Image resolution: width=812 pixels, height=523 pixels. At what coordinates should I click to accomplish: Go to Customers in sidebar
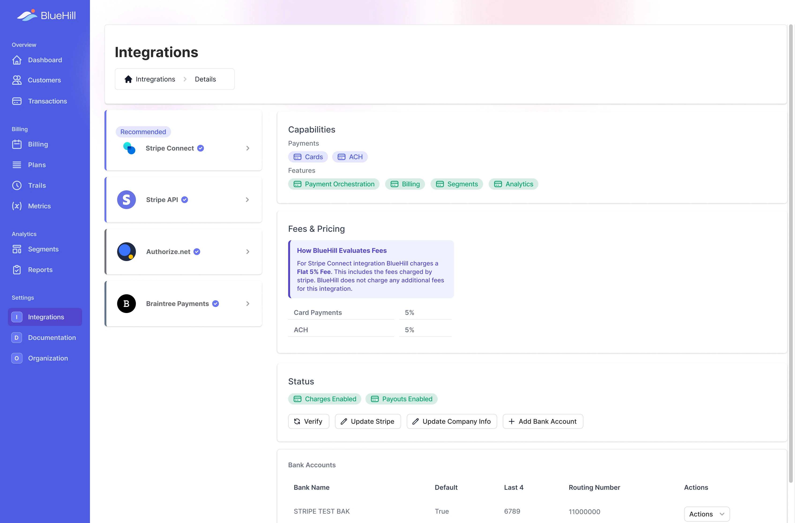pyautogui.click(x=45, y=80)
